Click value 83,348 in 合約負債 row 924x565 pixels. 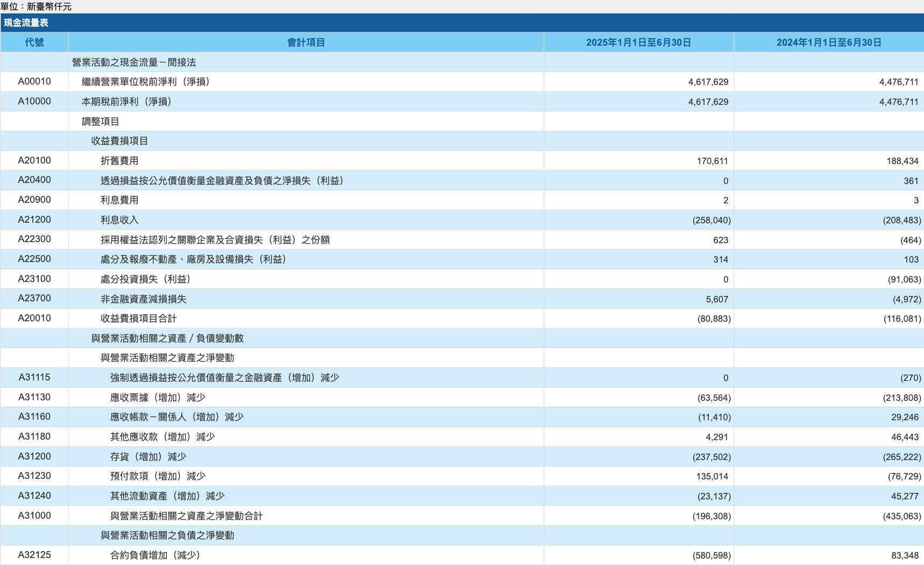coord(905,555)
